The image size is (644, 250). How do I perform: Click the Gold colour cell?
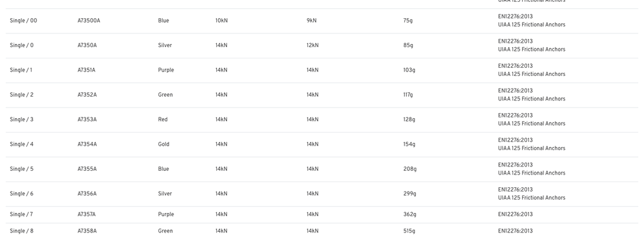point(164,144)
